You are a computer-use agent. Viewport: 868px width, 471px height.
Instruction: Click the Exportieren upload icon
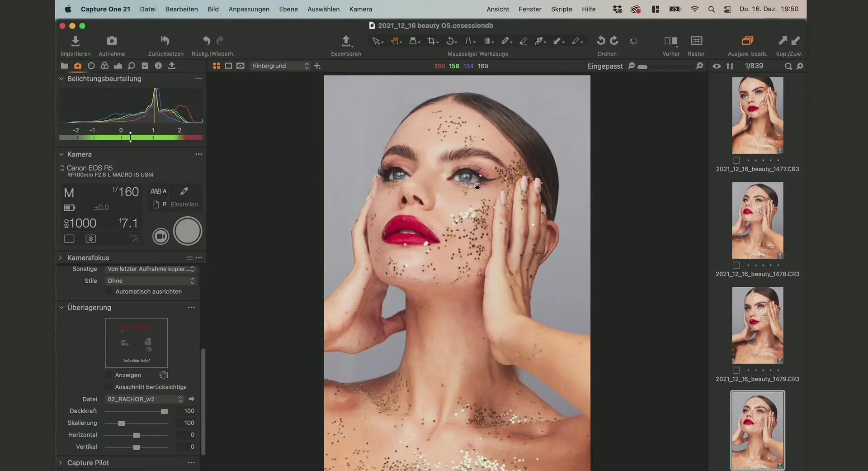click(x=346, y=41)
